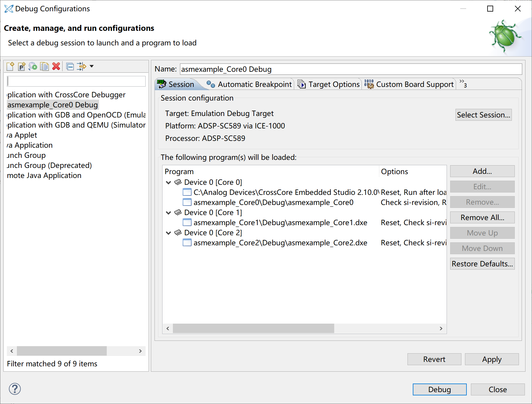This screenshot has width=532, height=404.
Task: Launch with the Debug button
Action: click(439, 389)
